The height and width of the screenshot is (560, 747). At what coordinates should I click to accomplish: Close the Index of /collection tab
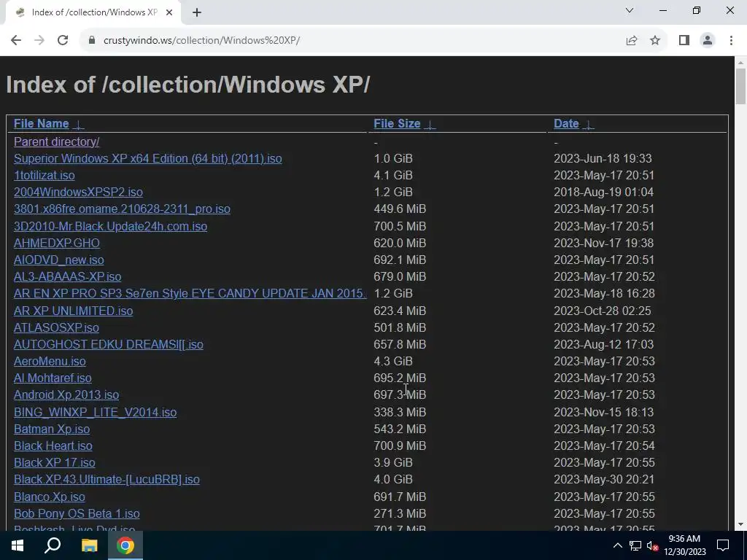point(169,12)
